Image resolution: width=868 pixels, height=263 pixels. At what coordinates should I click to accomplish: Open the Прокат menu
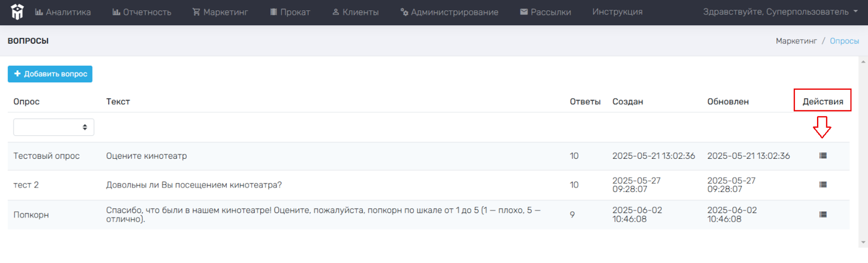click(290, 12)
